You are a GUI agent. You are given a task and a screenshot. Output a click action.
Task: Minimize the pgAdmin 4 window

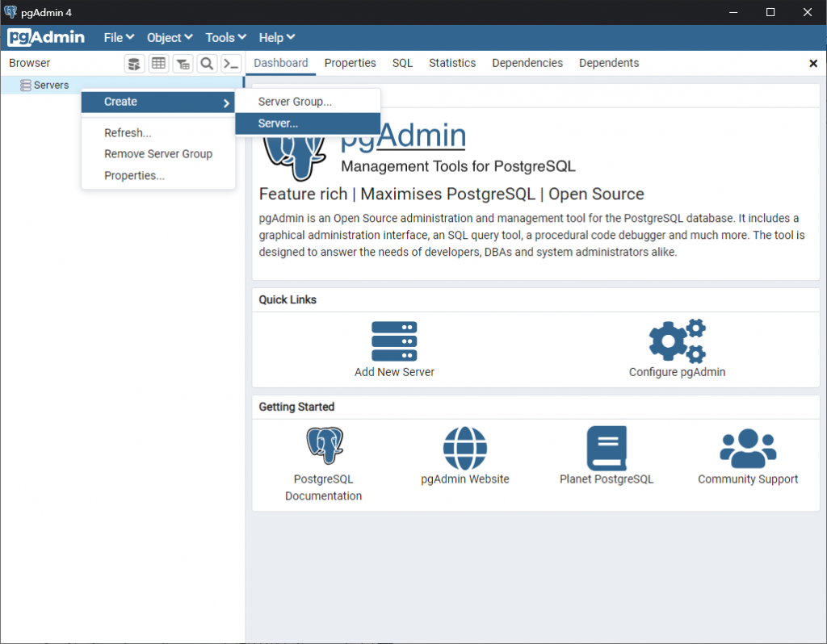point(733,12)
